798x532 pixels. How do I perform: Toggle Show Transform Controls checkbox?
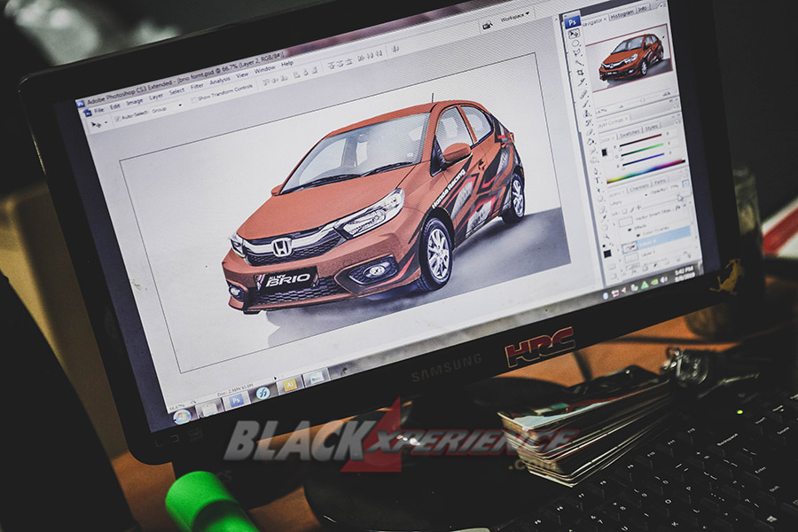pyautogui.click(x=193, y=100)
